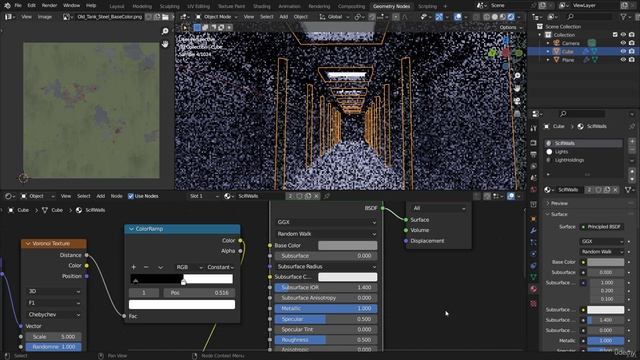Open GGX distribution dropdown in node
The height and width of the screenshot is (360, 640).
pyautogui.click(x=326, y=222)
